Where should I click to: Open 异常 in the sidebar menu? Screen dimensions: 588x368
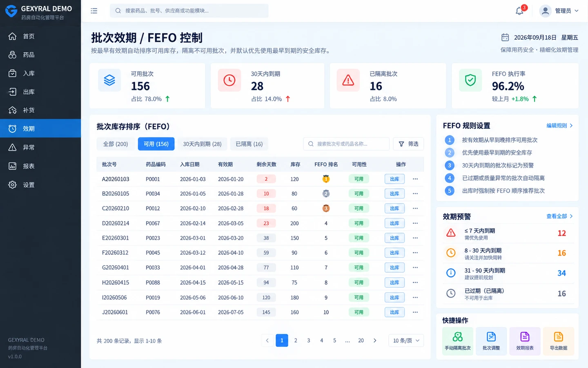pyautogui.click(x=40, y=147)
